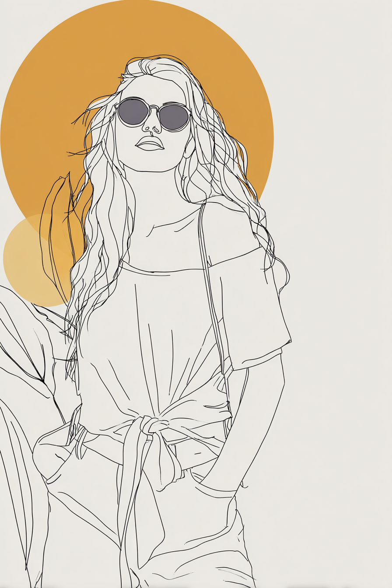Viewport: 392px width, 588px height.
Task: Click the woman's nose
Action: pos(152,127)
